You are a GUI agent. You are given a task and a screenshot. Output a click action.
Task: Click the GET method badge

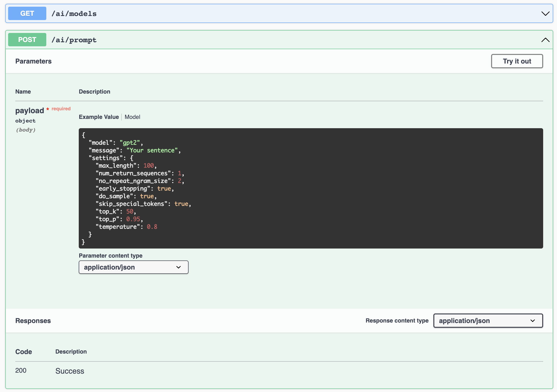point(27,13)
